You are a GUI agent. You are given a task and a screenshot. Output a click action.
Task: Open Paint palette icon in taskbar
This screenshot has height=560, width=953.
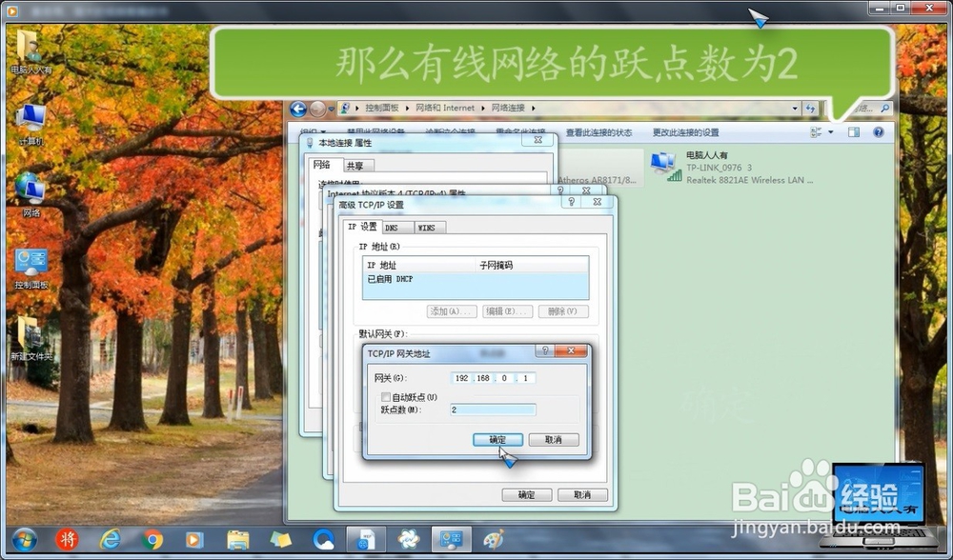494,539
